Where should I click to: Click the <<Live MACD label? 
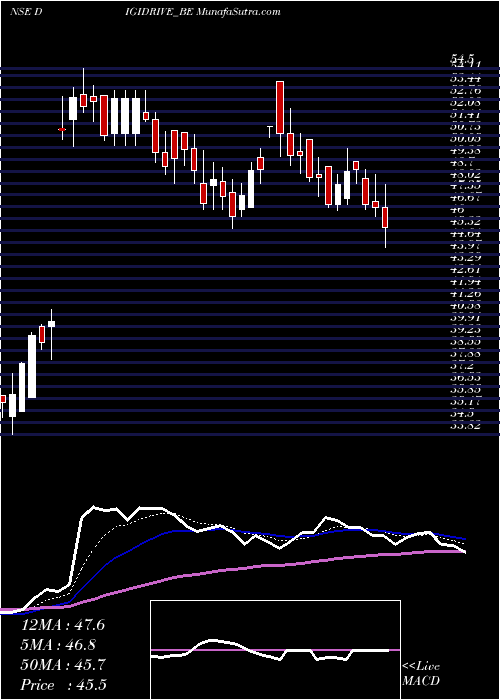[x=421, y=674]
